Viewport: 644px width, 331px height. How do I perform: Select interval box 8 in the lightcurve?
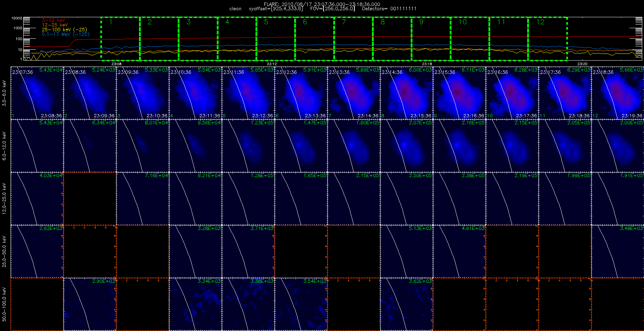392,38
